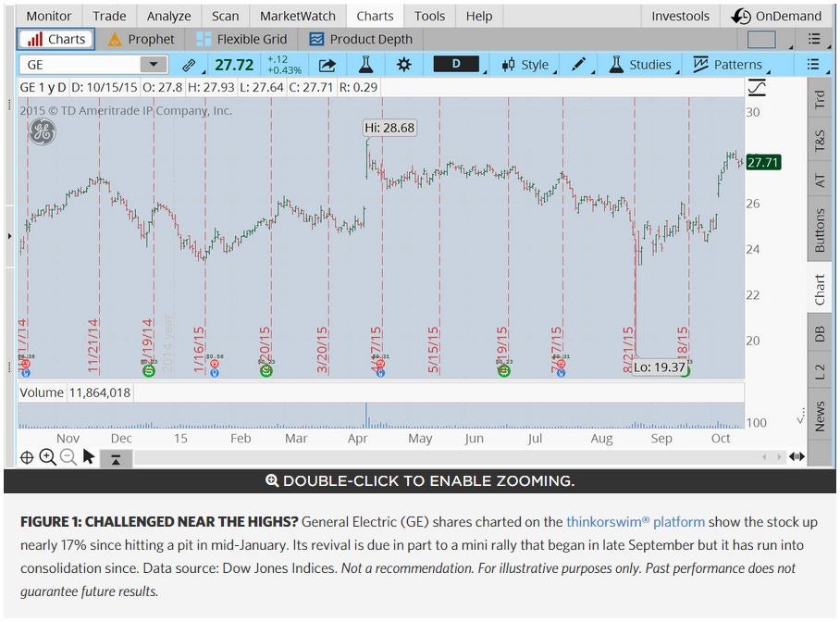Screen dimensions: 840x622
Task: Open the Scan tab
Action: click(225, 16)
